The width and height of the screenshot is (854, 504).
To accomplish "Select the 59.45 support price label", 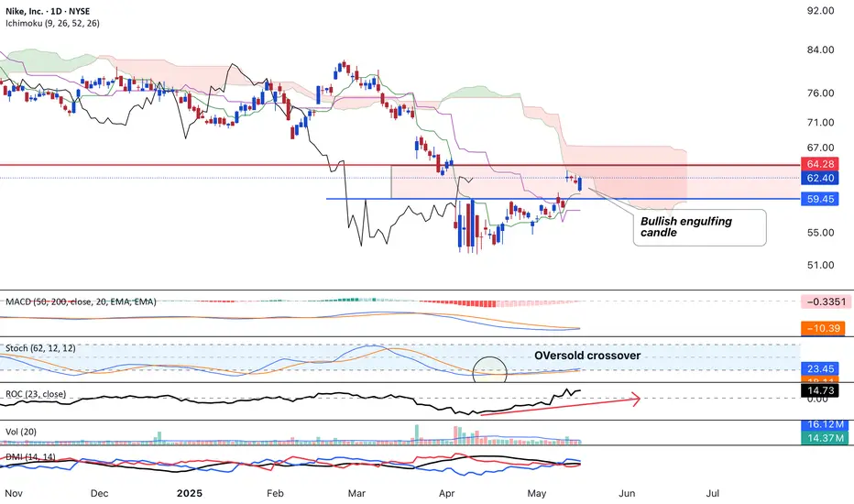I will [820, 199].
